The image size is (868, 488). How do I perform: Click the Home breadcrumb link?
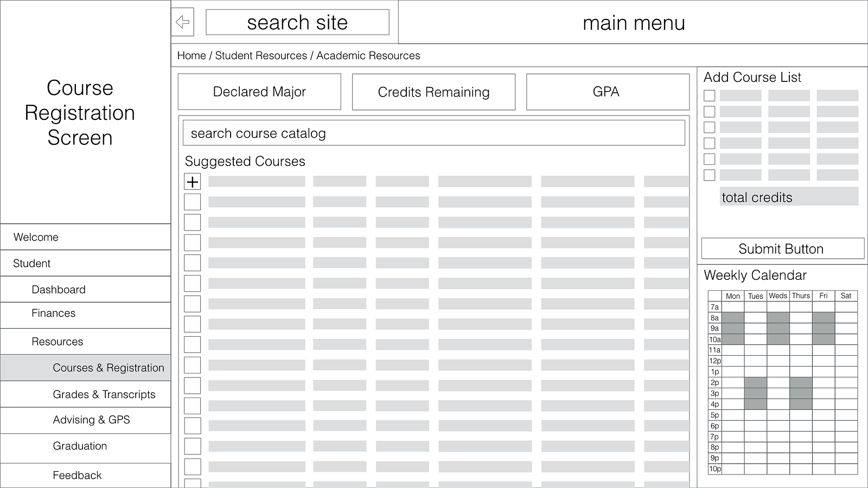coord(192,55)
